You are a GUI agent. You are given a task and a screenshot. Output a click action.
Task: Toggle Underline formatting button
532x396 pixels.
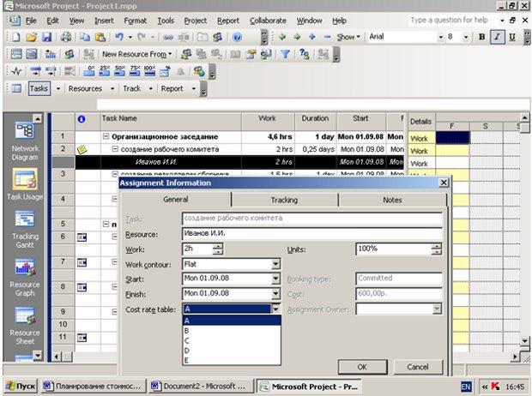tap(512, 37)
